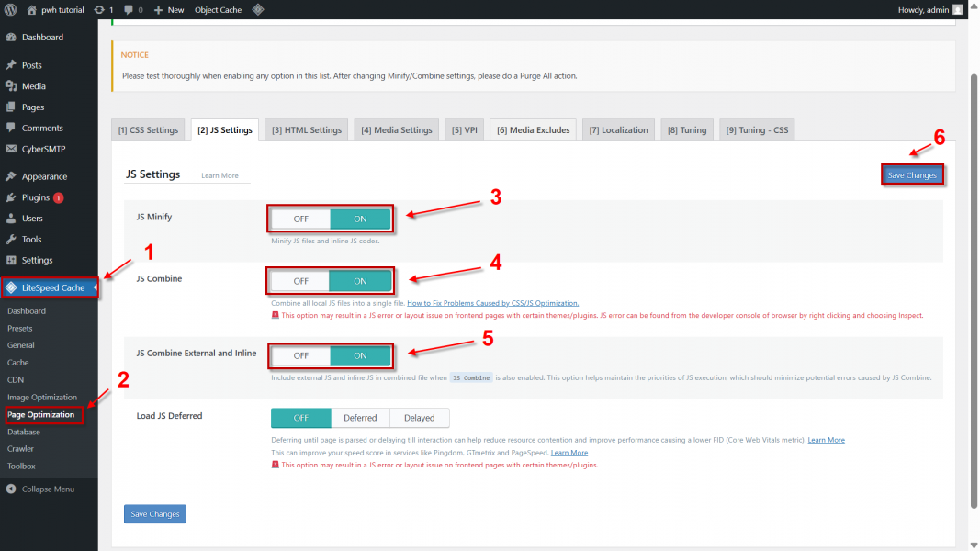This screenshot has height=551, width=980.
Task: Set JS Combine to OFF
Action: point(300,281)
